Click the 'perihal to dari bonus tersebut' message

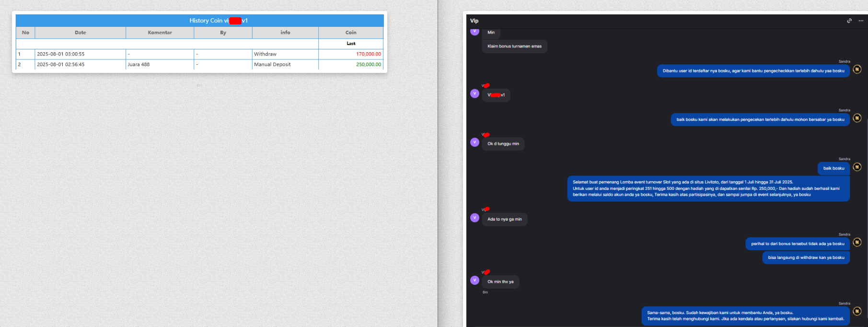click(798, 244)
